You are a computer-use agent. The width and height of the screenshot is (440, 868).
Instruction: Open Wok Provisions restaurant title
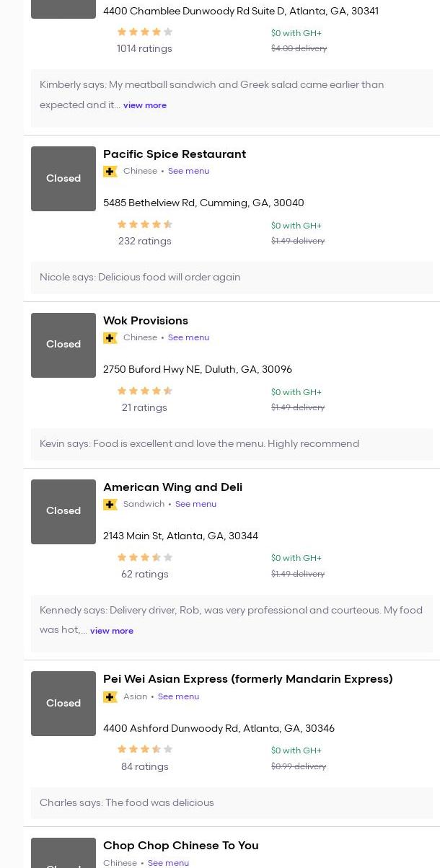point(146,321)
